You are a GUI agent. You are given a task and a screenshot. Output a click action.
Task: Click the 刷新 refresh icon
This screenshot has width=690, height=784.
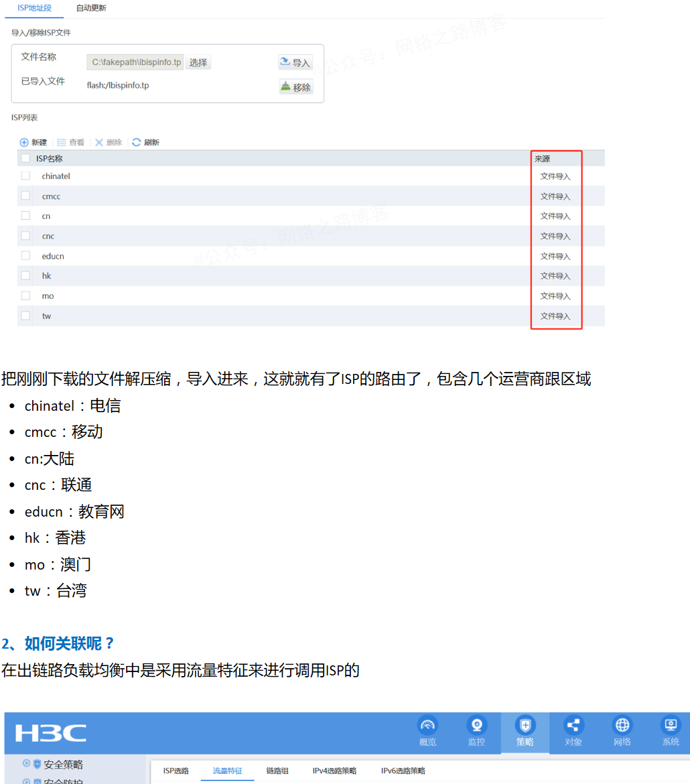point(136,143)
